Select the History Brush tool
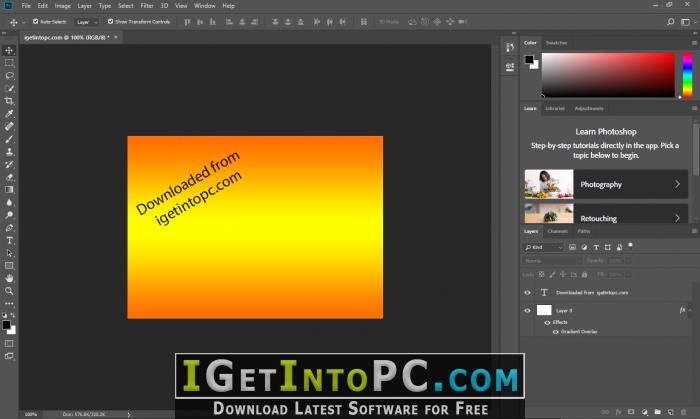This screenshot has width=700, height=419. click(x=9, y=164)
